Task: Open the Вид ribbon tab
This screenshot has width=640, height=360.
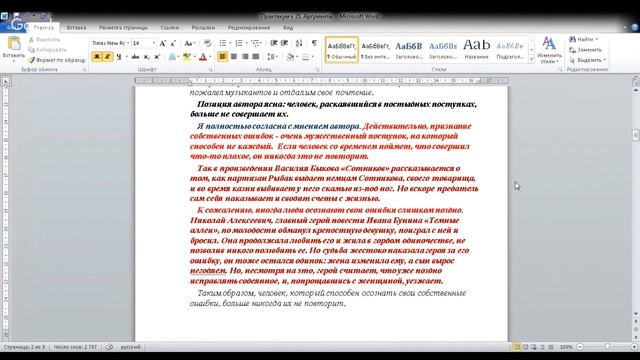Action: (x=288, y=28)
